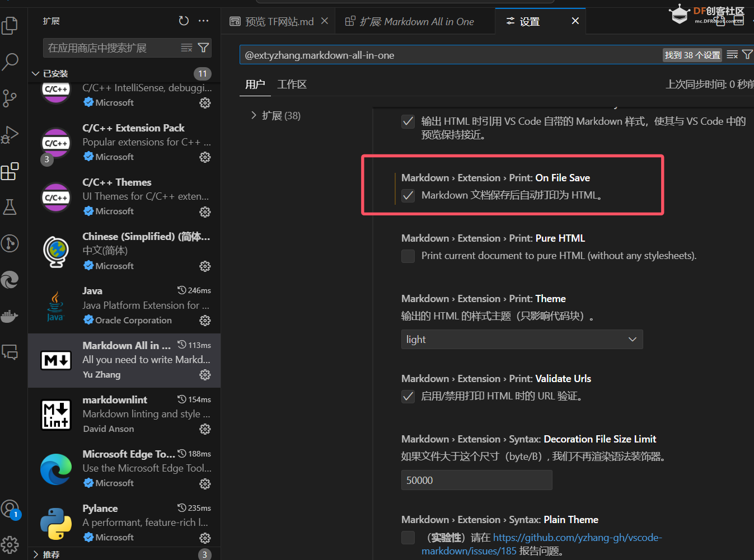Open the remote chat/comments activity icon
This screenshot has width=754, height=560.
click(x=10, y=352)
